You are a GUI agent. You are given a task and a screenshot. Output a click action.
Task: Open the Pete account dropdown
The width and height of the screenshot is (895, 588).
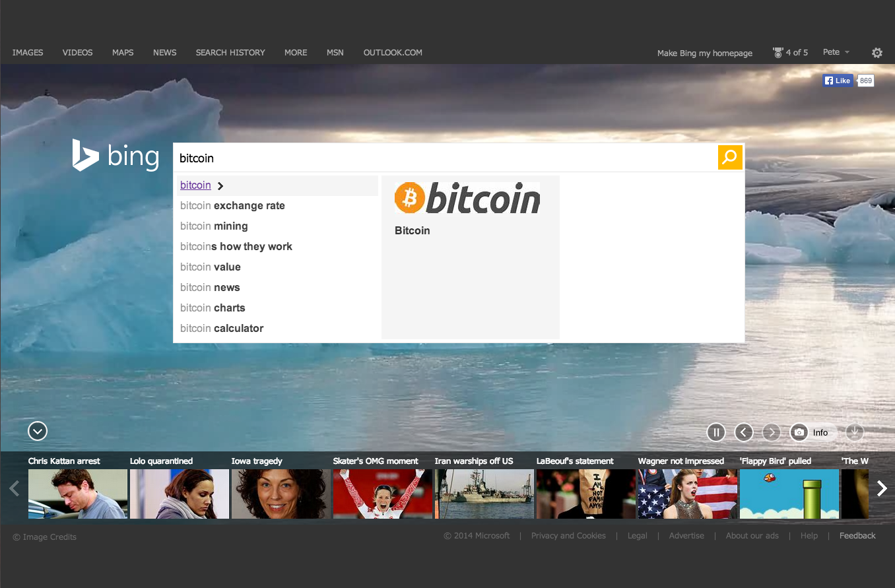836,52
